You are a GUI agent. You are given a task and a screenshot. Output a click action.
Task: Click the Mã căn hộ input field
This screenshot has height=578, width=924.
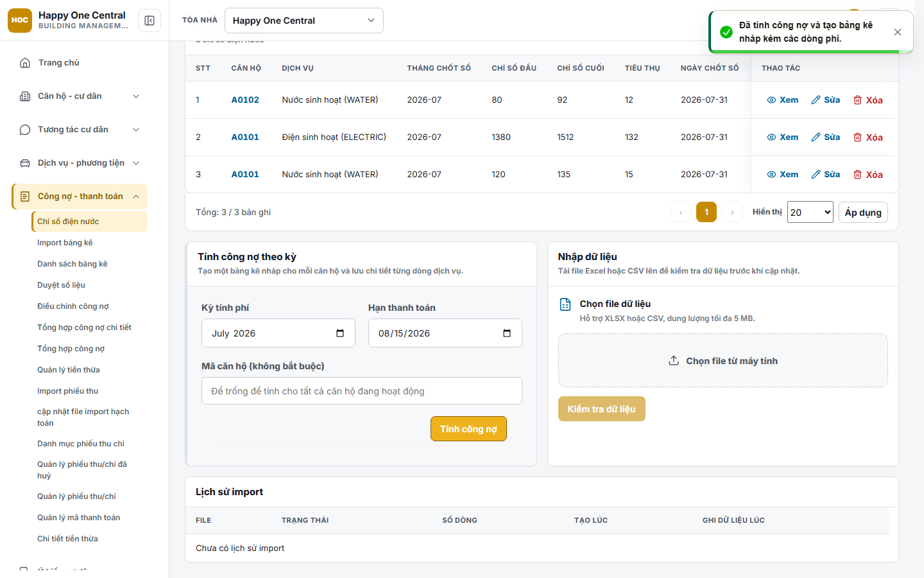(362, 391)
